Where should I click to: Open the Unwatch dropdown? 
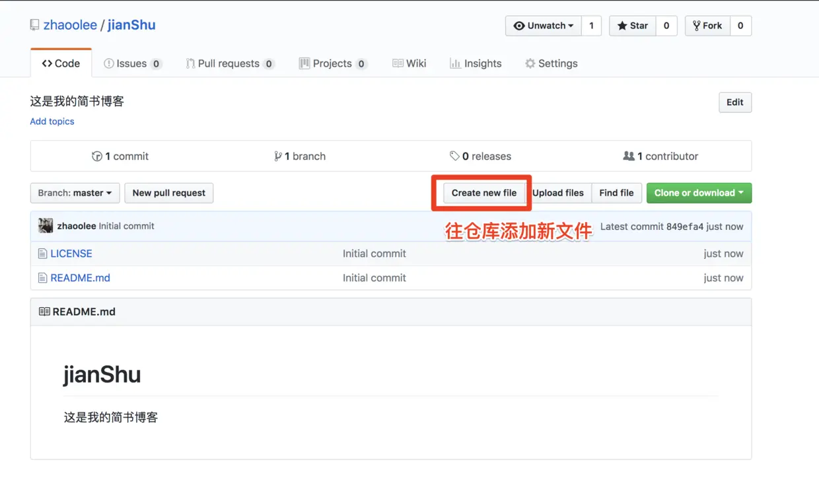(x=544, y=26)
